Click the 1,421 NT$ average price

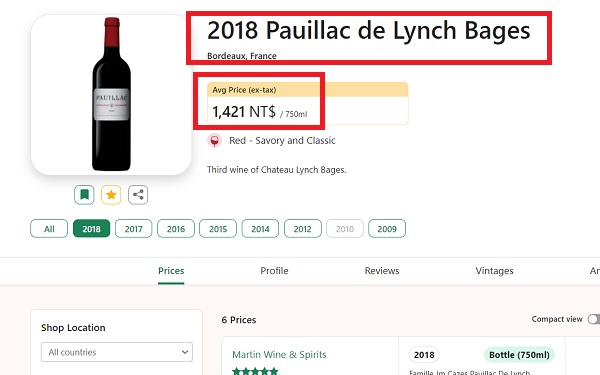coord(244,112)
